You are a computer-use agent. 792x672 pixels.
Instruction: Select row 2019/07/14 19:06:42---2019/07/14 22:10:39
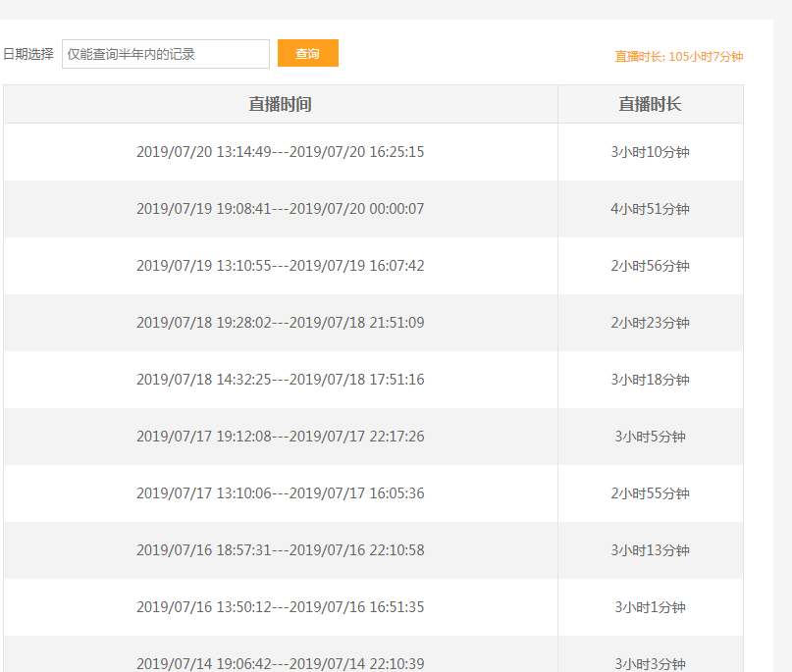pos(373,653)
